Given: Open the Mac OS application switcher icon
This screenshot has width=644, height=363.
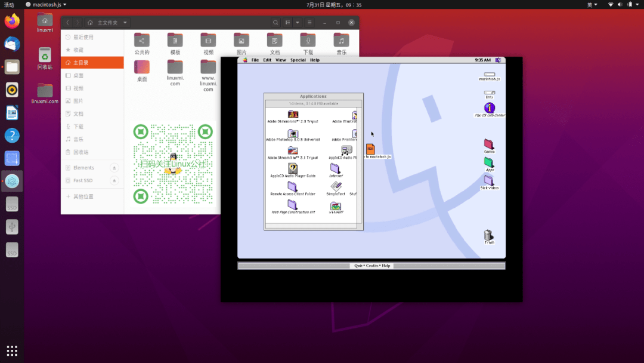Looking at the screenshot, I should coord(498,60).
